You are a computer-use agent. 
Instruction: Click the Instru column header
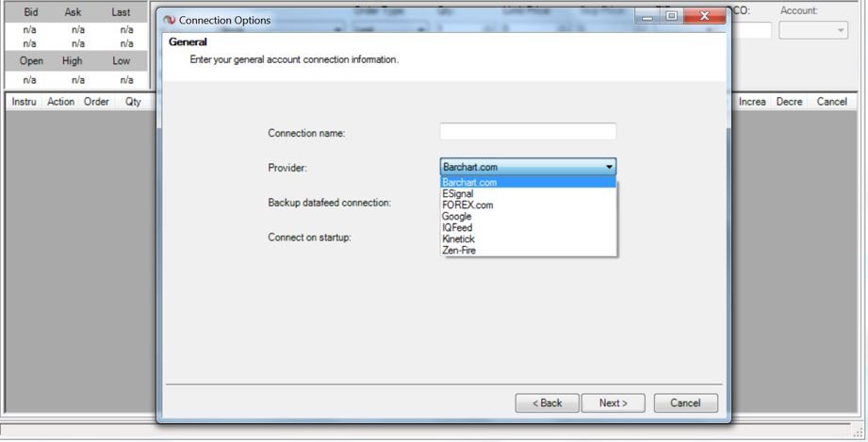24,102
